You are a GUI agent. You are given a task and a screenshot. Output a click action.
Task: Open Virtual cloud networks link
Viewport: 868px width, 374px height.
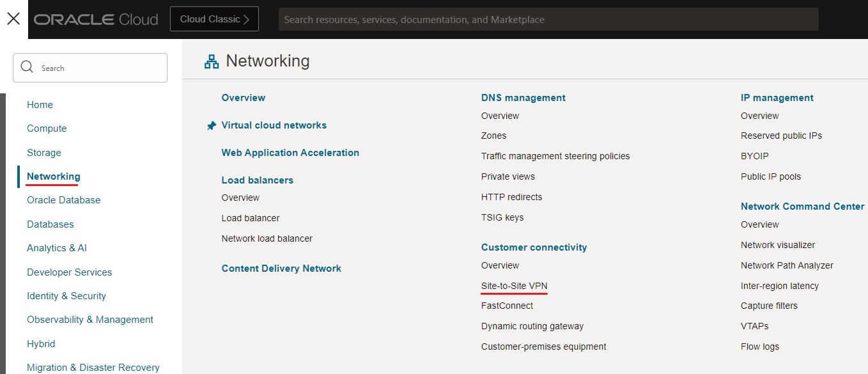(274, 125)
